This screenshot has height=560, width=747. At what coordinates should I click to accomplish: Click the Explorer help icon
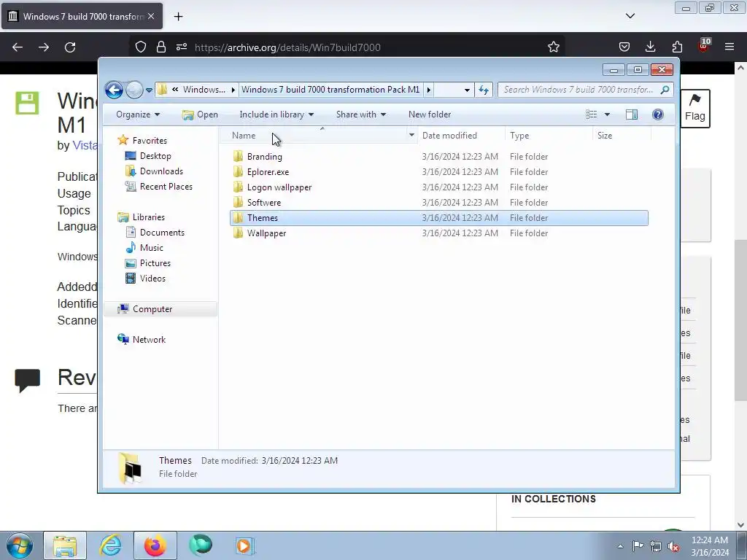658,114
